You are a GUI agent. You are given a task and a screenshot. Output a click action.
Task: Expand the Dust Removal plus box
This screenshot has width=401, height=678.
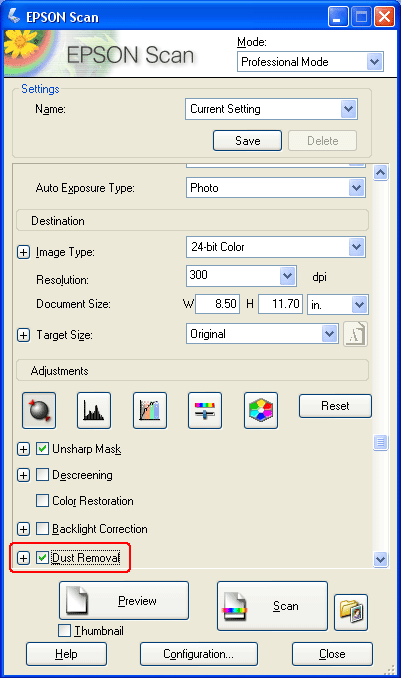pyautogui.click(x=23, y=558)
